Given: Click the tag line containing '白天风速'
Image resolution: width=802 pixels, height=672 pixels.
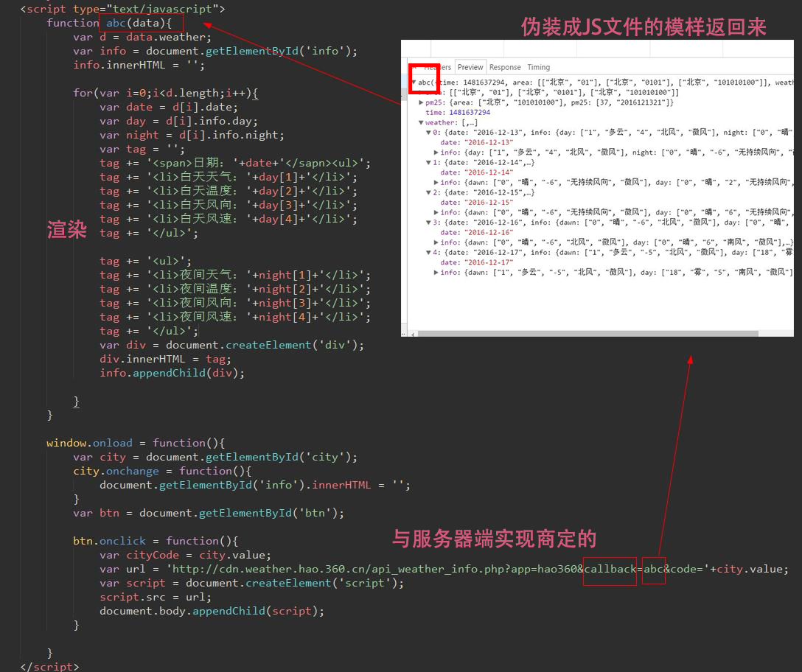Looking at the screenshot, I should [229, 219].
